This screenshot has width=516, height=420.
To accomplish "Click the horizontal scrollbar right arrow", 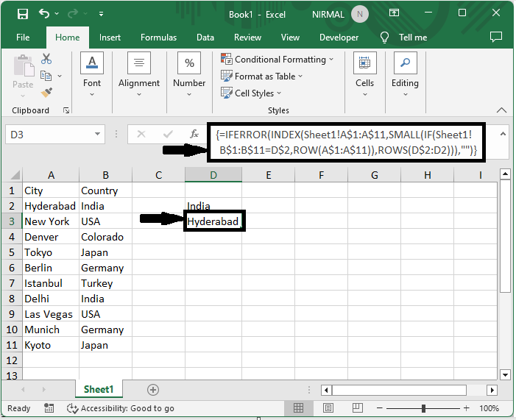I will point(492,391).
